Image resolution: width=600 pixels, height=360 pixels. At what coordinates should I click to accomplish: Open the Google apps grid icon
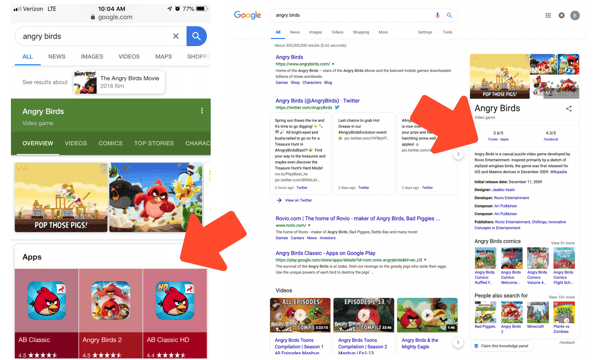pyautogui.click(x=548, y=15)
